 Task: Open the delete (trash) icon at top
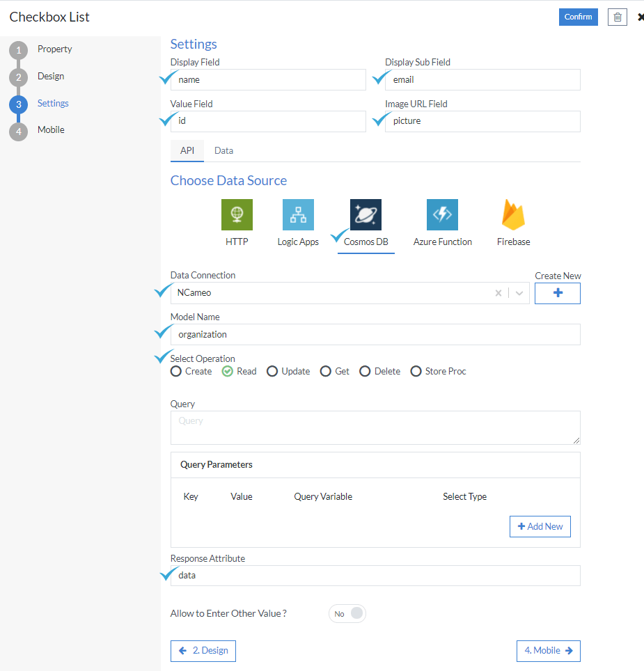pos(617,17)
